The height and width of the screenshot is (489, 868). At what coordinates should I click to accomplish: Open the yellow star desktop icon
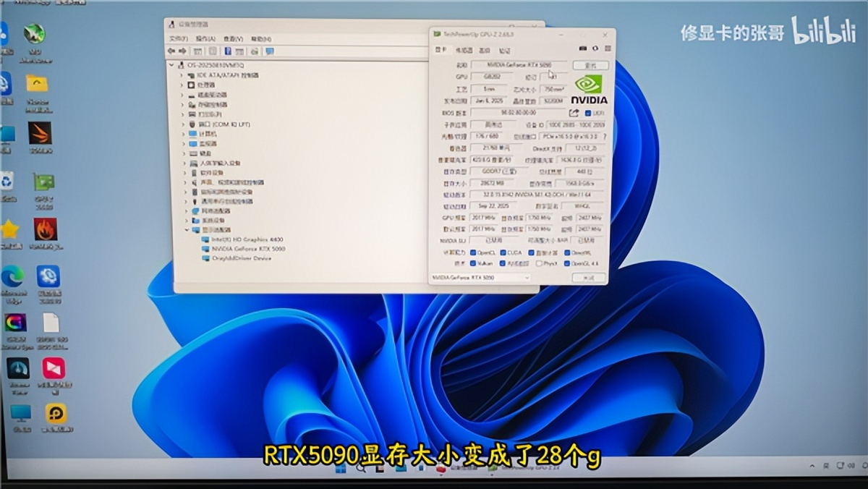click(9, 229)
